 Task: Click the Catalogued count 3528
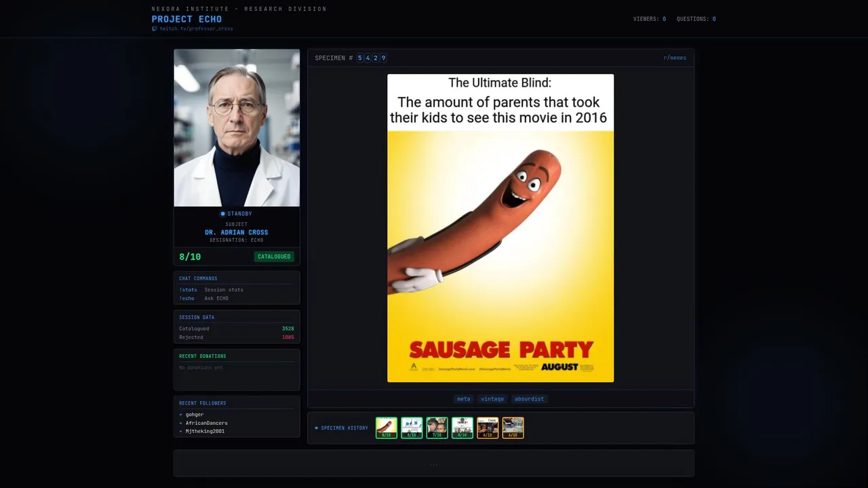(288, 329)
